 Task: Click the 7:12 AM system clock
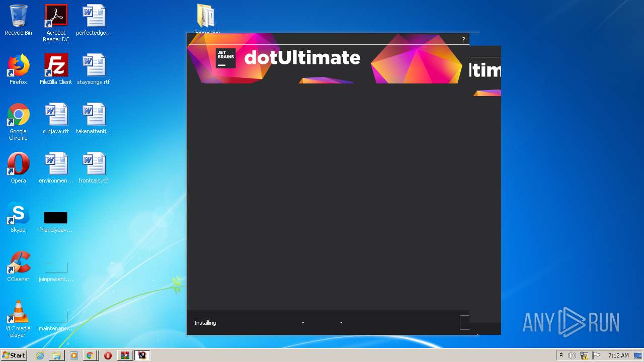click(618, 355)
